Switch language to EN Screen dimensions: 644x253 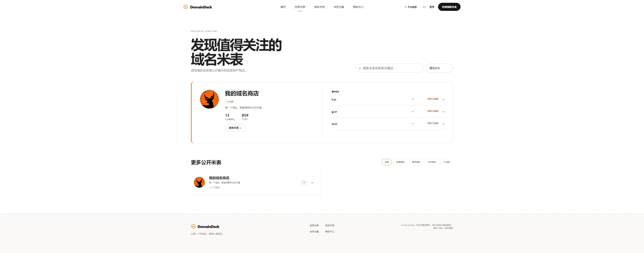pyautogui.click(x=424, y=7)
